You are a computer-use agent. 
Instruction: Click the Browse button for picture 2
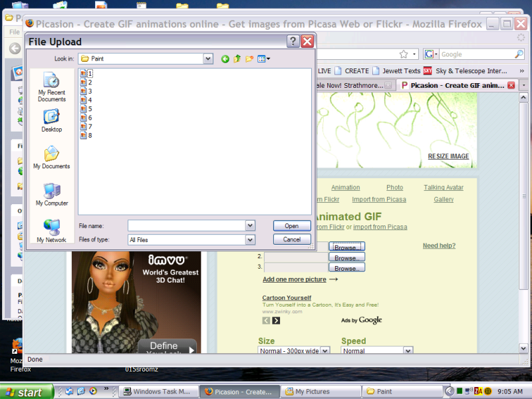coord(346,257)
